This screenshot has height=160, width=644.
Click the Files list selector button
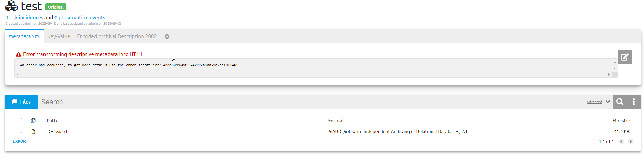(21, 102)
